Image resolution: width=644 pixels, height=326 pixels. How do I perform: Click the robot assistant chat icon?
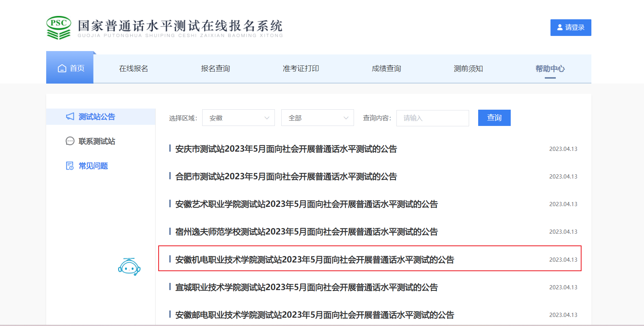click(129, 267)
